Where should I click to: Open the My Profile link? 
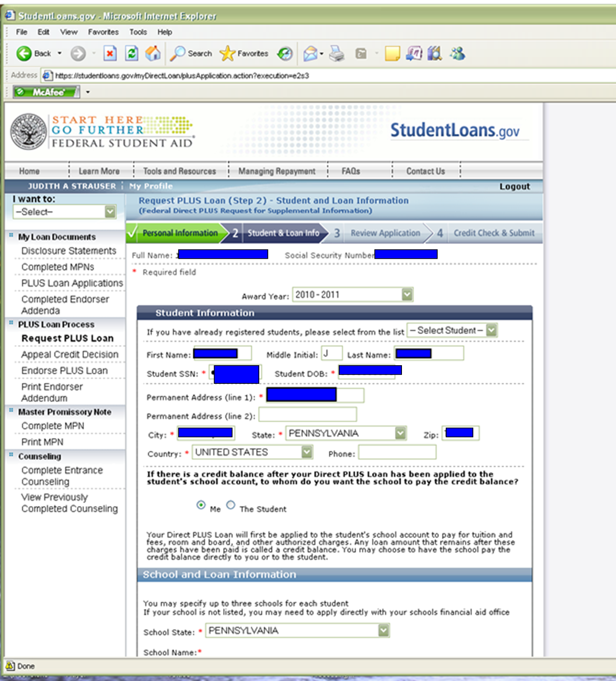[151, 186]
